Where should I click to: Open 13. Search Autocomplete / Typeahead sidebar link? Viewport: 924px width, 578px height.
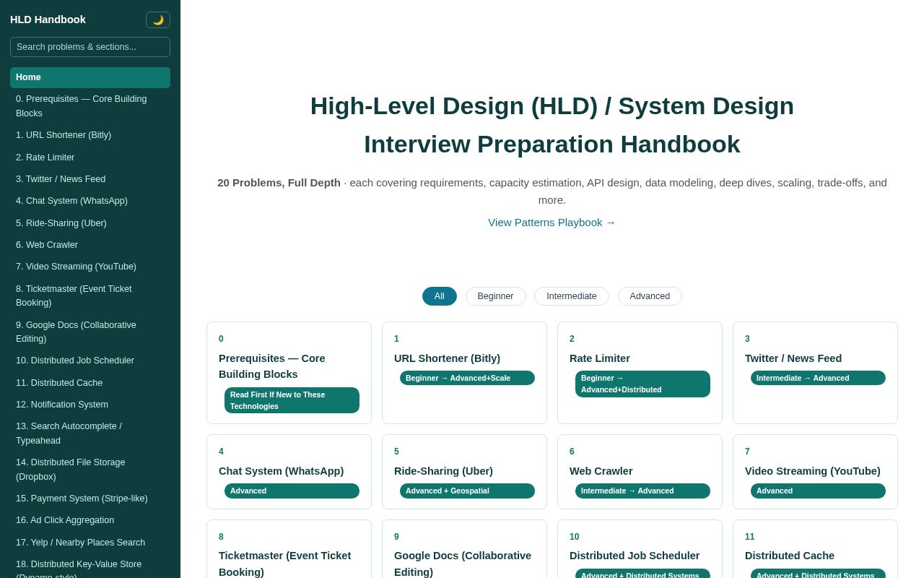[x=90, y=433]
